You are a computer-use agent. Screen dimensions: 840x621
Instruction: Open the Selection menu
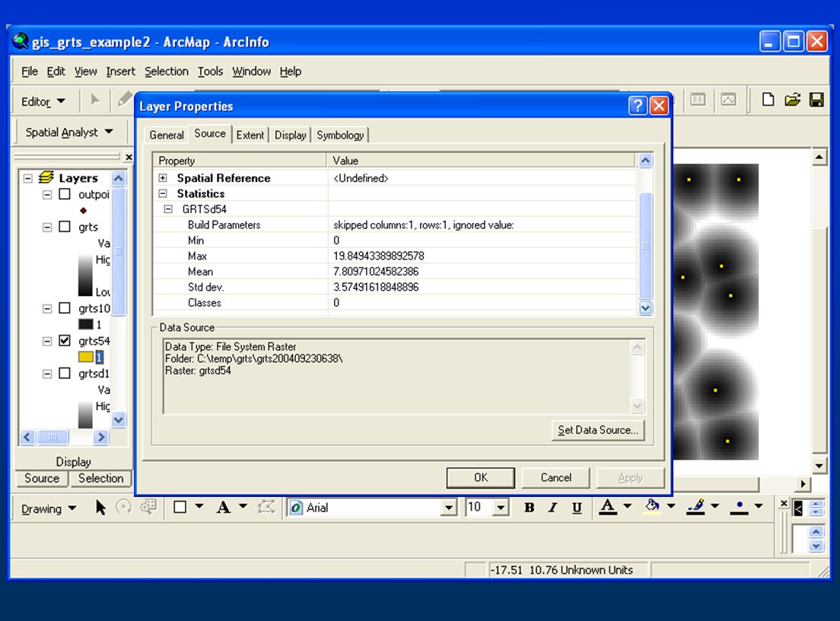[x=167, y=72]
